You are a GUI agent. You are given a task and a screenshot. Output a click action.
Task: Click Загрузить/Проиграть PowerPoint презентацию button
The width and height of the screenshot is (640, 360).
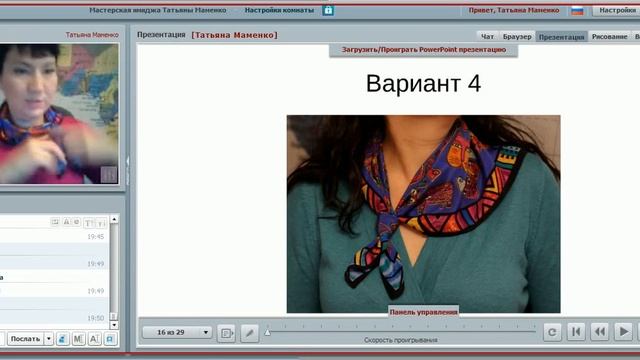click(424, 50)
